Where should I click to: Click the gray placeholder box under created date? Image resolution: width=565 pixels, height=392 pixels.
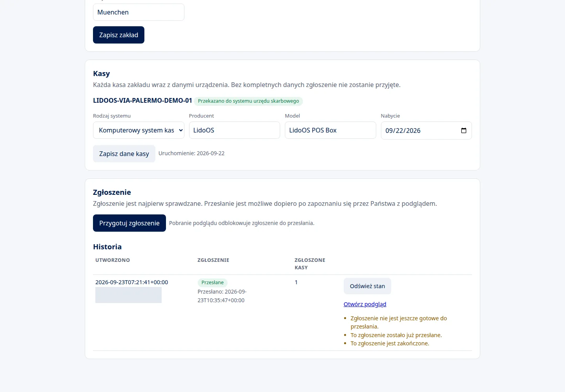coord(128,295)
